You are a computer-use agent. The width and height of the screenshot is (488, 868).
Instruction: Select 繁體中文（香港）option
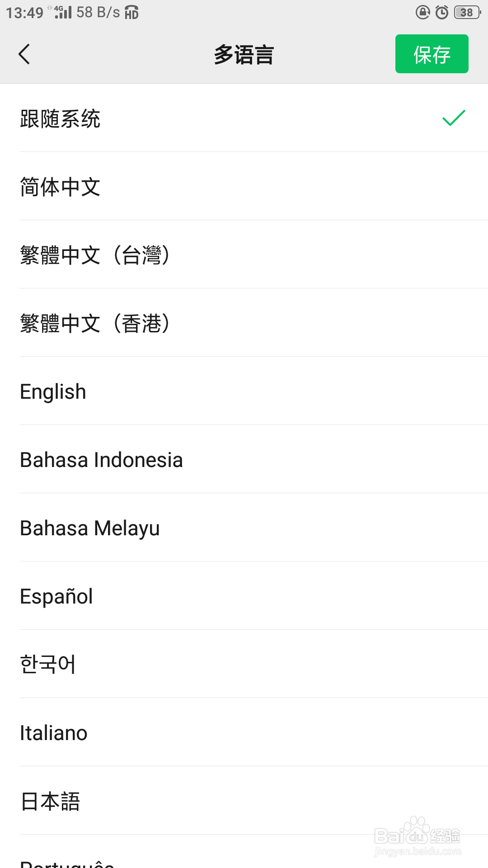[x=95, y=323]
